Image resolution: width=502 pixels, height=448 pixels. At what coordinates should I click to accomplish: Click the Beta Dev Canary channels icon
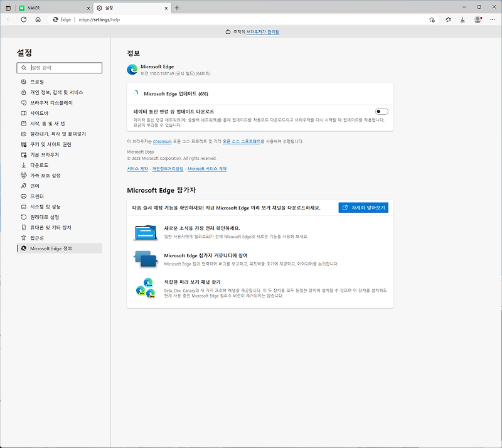[146, 288]
